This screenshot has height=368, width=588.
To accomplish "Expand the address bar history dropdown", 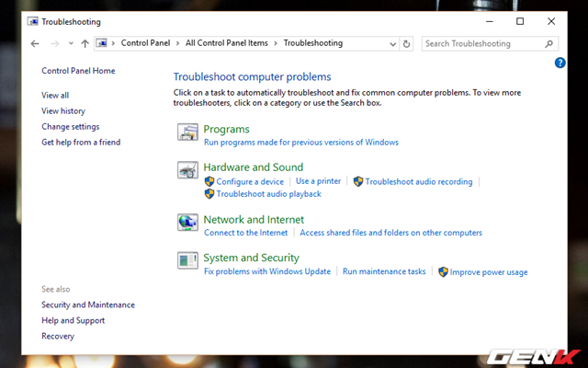I will click(392, 44).
